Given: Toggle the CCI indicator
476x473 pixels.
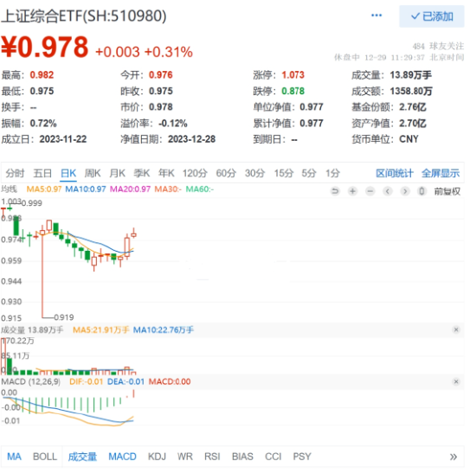Looking at the screenshot, I should (273, 457).
